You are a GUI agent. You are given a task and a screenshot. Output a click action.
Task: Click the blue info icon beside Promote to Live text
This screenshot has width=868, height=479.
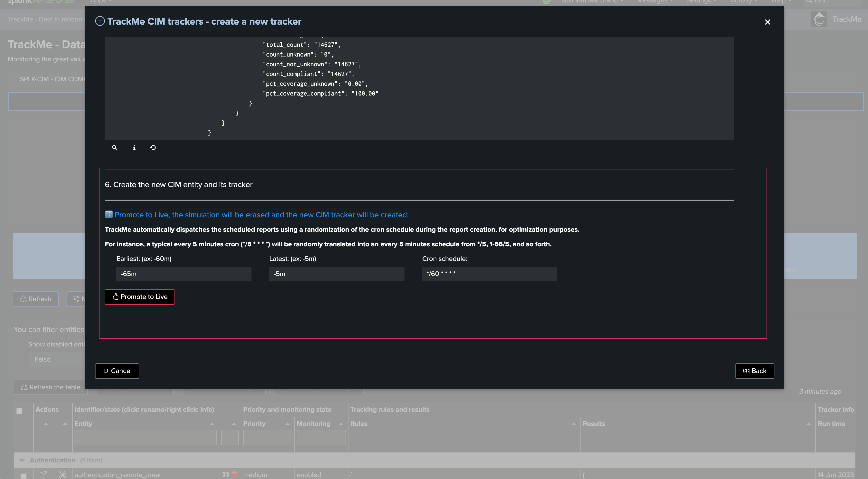[108, 215]
